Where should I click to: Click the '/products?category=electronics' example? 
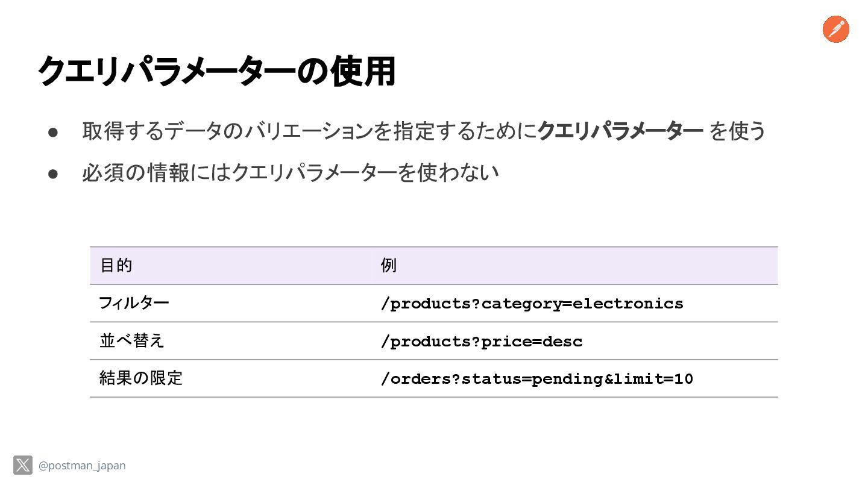532,304
